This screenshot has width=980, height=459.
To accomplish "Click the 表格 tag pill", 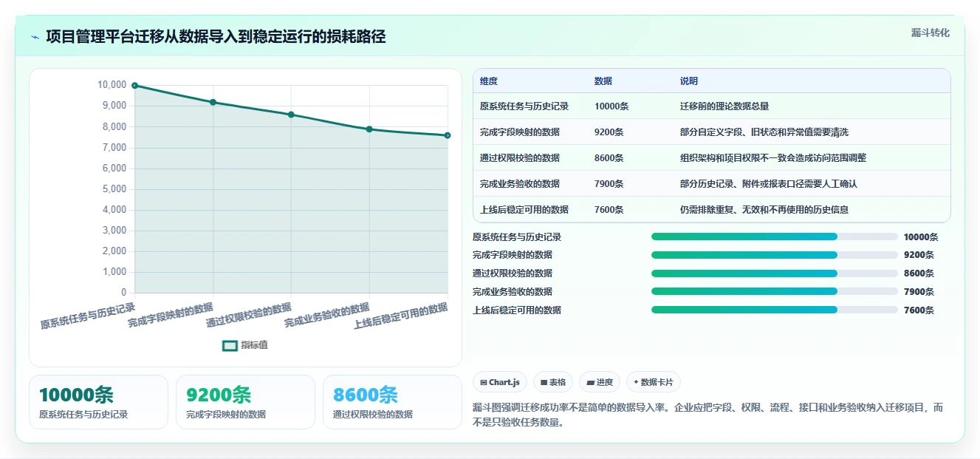I will click(553, 382).
